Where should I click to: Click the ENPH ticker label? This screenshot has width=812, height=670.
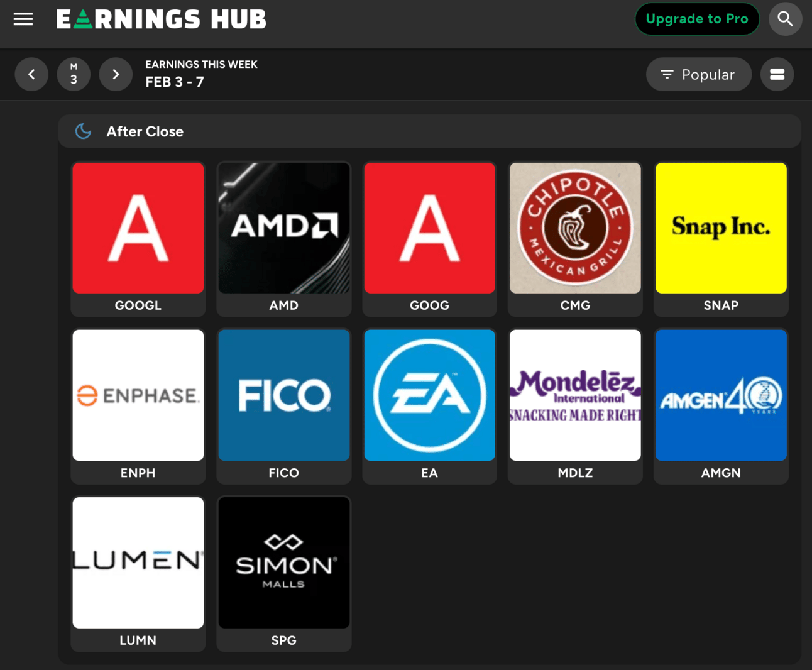click(138, 473)
